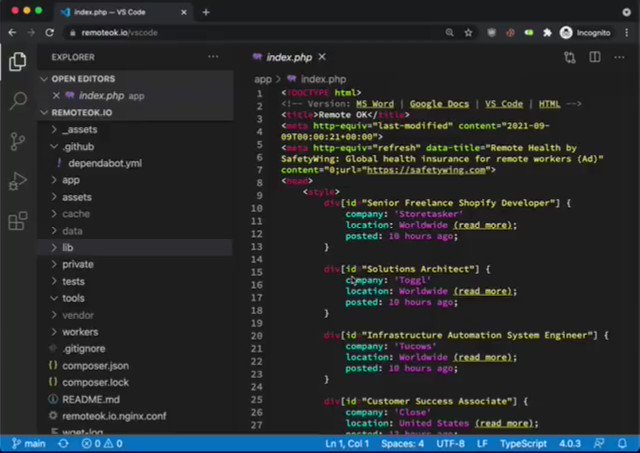Click the VS Code version link
640x453 pixels.
click(504, 104)
